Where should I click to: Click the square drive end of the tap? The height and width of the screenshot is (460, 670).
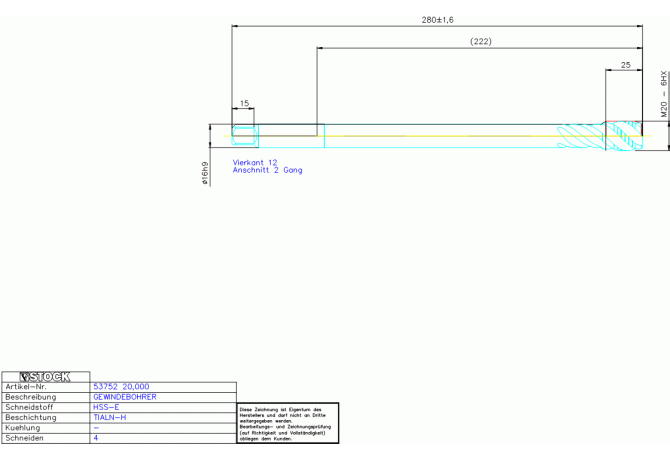(245, 136)
